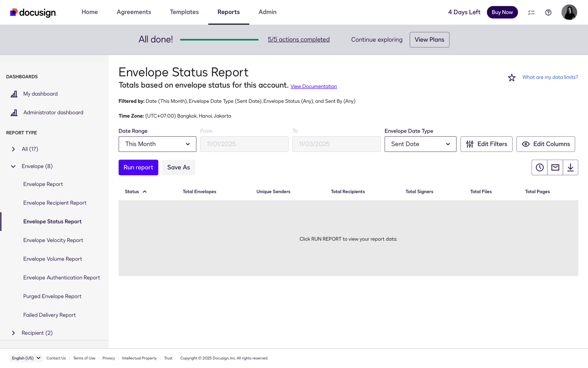This screenshot has width=588, height=368.
Task: Click Save As
Action: [179, 167]
